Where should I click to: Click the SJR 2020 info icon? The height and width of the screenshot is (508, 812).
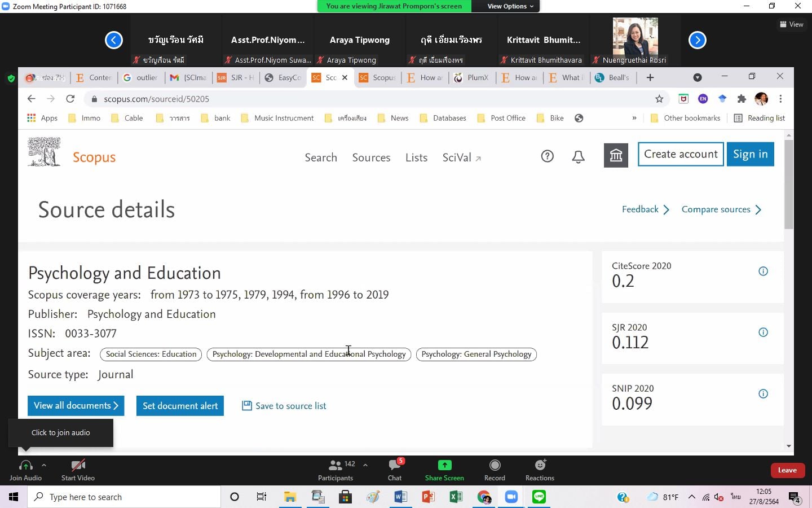click(763, 332)
